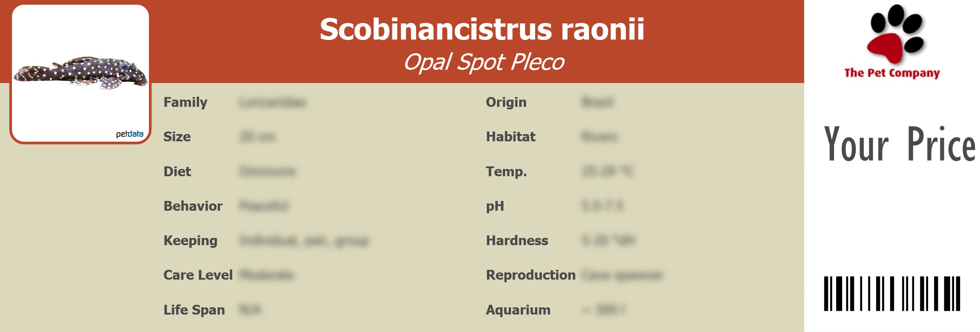Select the Keeping label
Viewport: 980px width, 332px height.
[190, 241]
